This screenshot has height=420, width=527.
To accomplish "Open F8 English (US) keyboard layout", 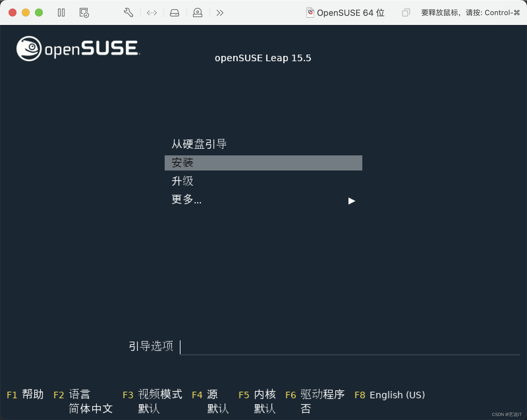I will click(390, 395).
